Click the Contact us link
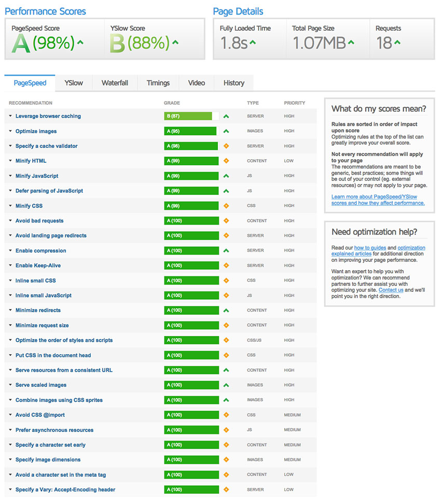This screenshot has height=504, width=441. (391, 290)
